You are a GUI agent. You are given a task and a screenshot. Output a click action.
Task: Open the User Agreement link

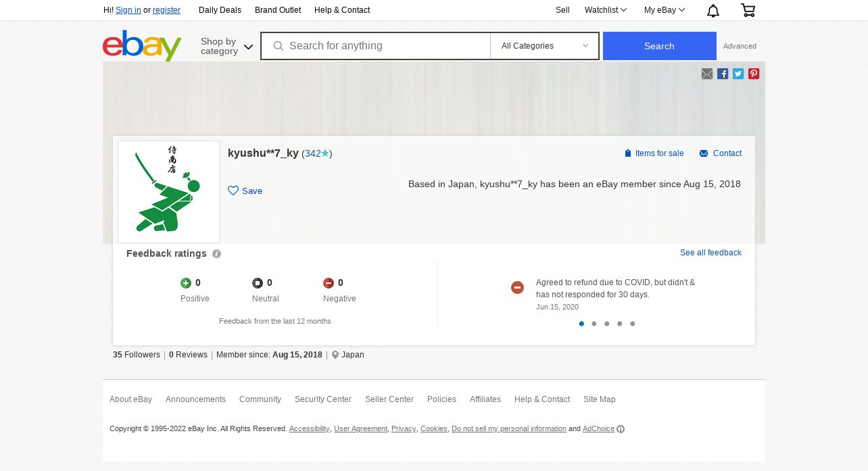click(x=360, y=429)
